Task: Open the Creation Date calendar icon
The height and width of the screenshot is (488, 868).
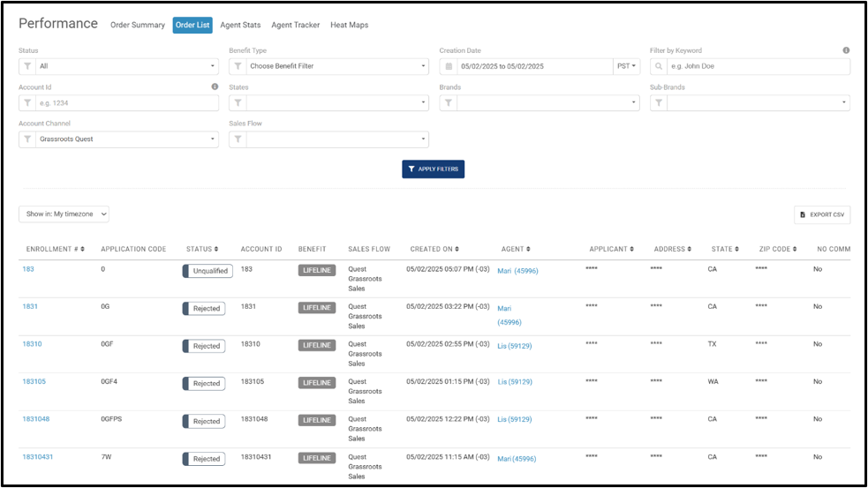Action: (449, 66)
